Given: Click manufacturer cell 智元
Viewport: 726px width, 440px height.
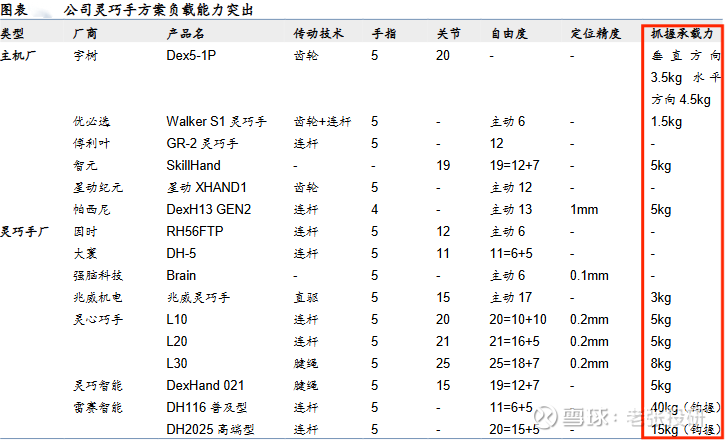Looking at the screenshot, I should (x=85, y=165).
